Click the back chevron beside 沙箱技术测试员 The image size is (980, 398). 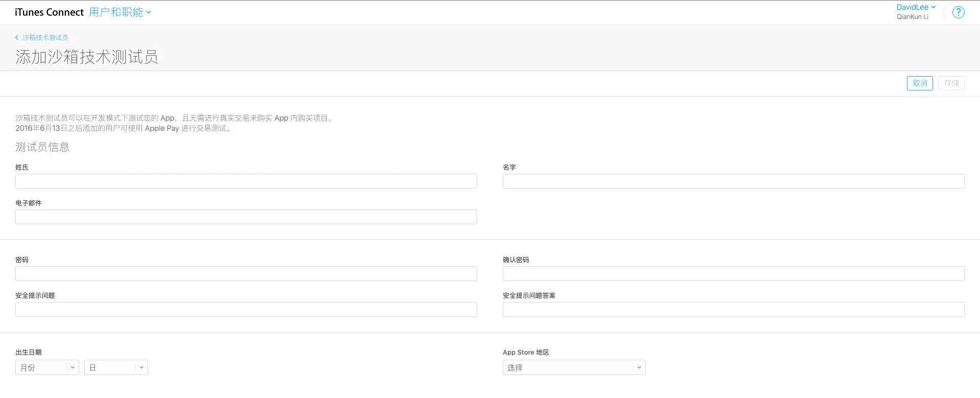(x=17, y=37)
